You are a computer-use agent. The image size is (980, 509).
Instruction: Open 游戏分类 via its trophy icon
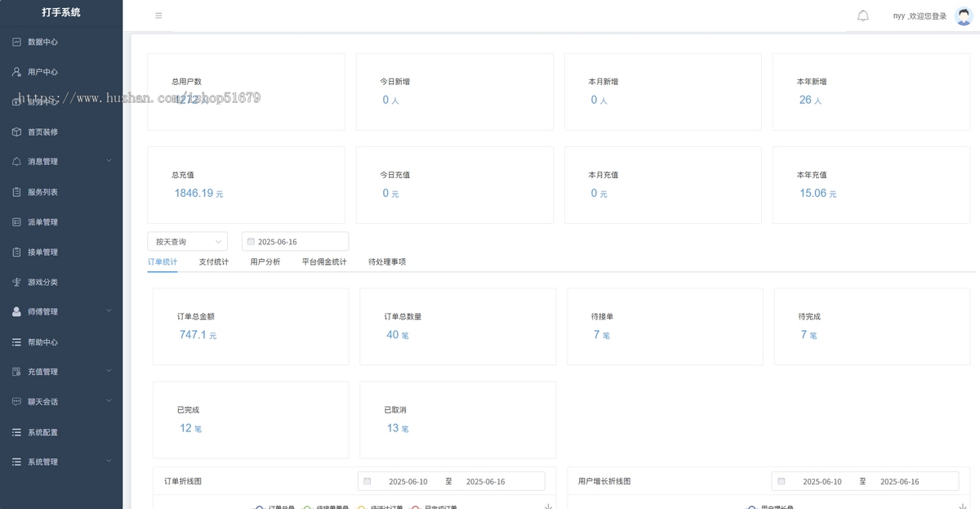pos(16,282)
